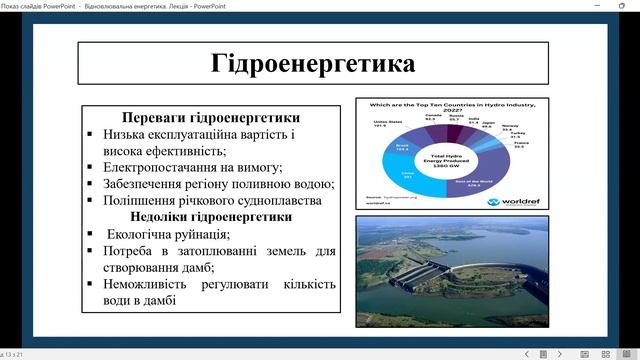Click the bullet "Екологічна руйнація;"

[x=169, y=235]
